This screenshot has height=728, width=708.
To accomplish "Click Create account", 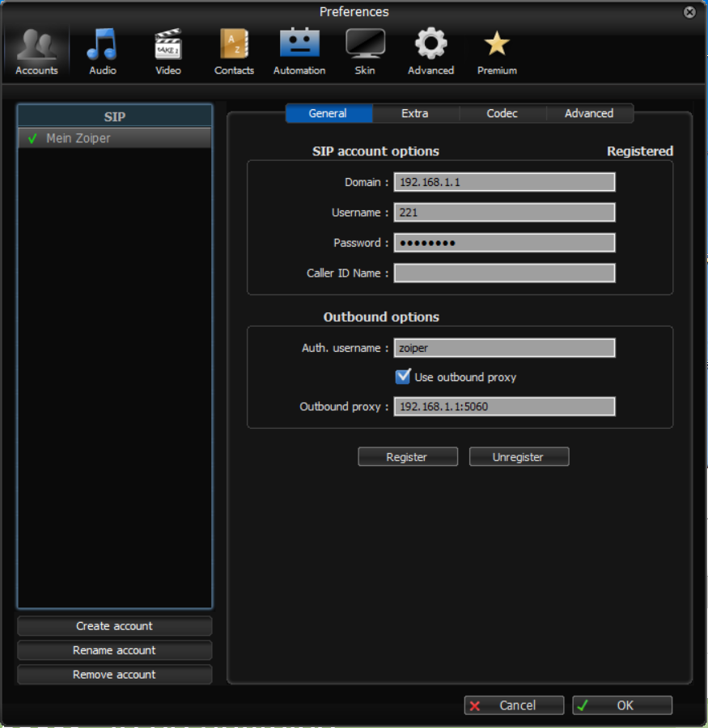I will click(114, 625).
